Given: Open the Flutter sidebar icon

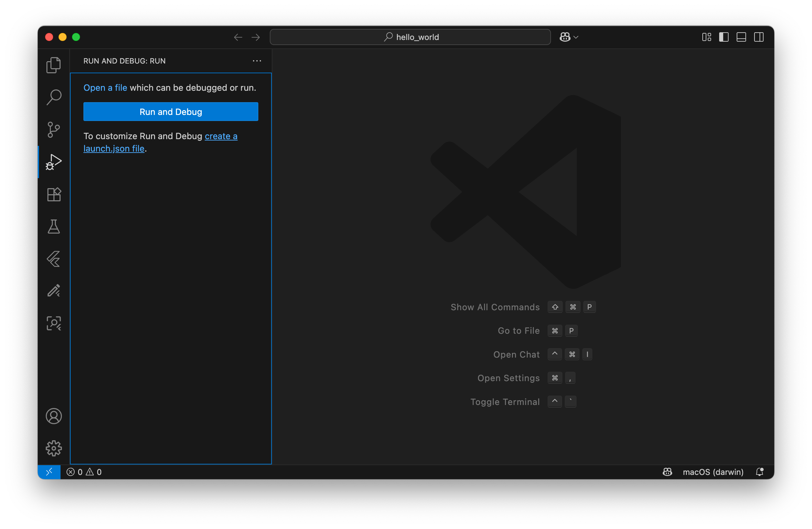Looking at the screenshot, I should pyautogui.click(x=53, y=259).
